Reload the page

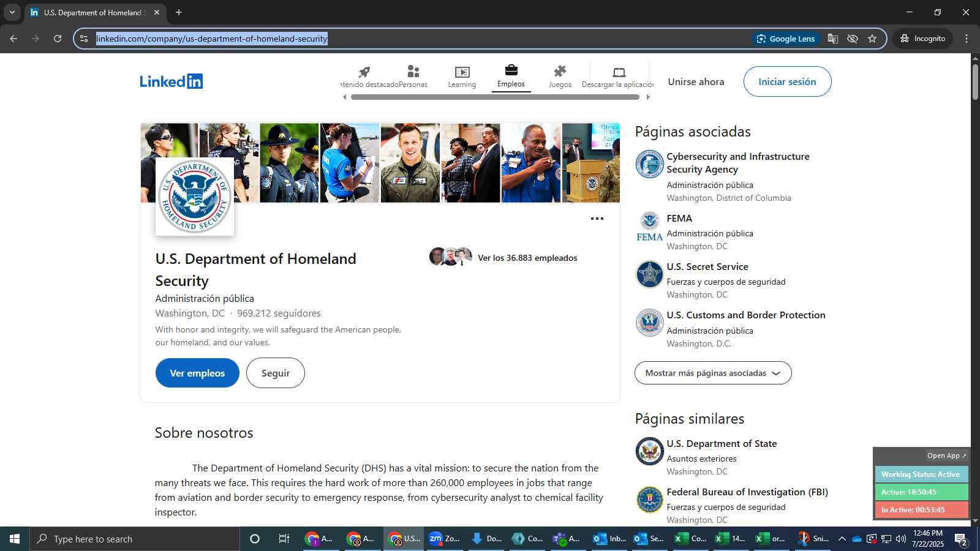point(58,39)
